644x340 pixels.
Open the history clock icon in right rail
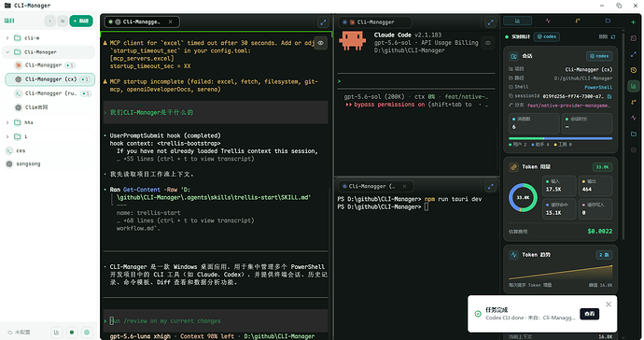(x=634, y=70)
